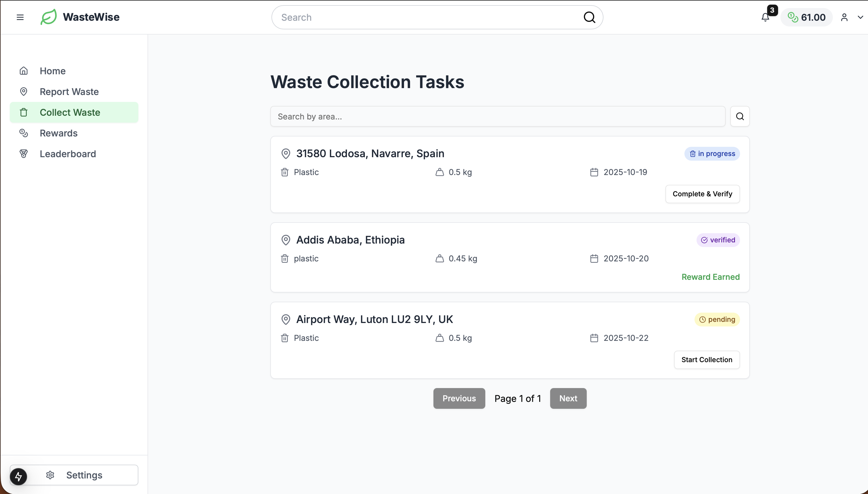868x494 pixels.
Task: Click the WasteWise leaf logo
Action: (49, 17)
